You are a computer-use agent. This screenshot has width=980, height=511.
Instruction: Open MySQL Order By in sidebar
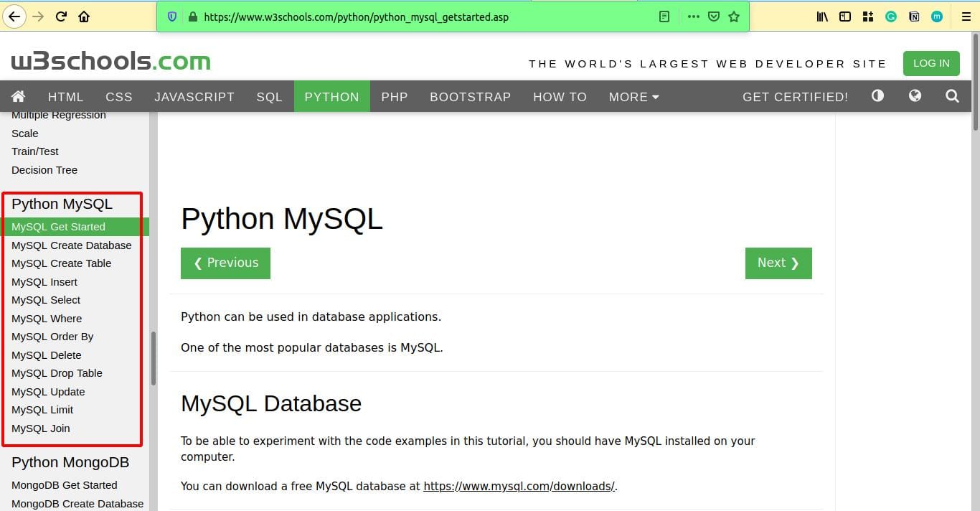click(x=52, y=337)
